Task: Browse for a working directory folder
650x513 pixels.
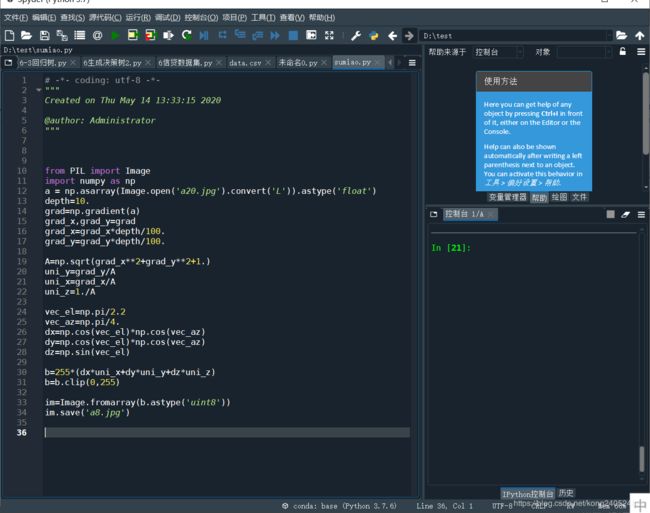Action: (621, 36)
